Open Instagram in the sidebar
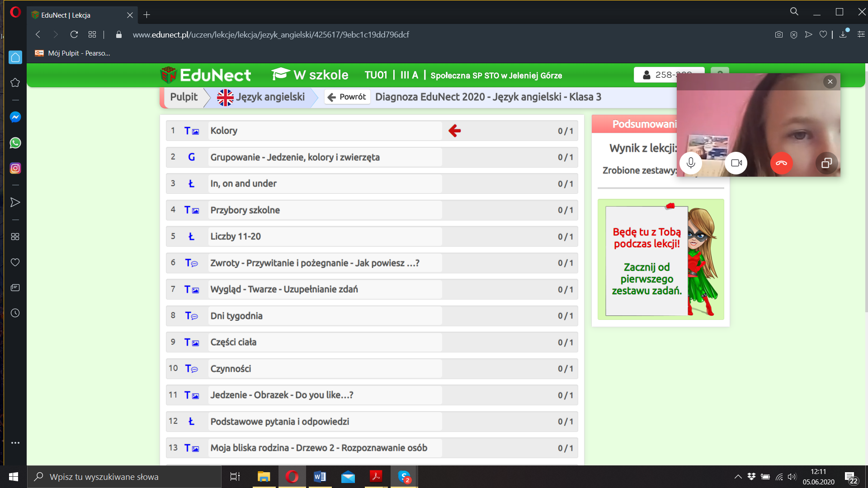 tap(15, 169)
